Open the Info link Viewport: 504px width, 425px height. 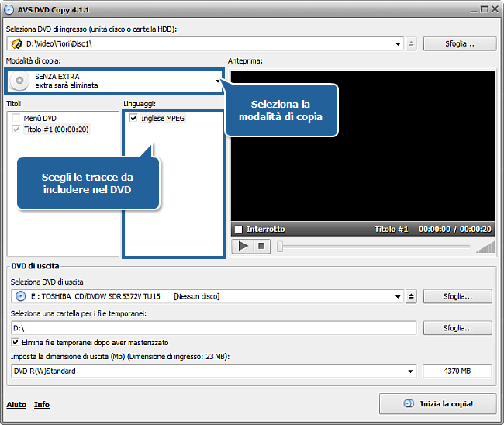click(x=42, y=404)
